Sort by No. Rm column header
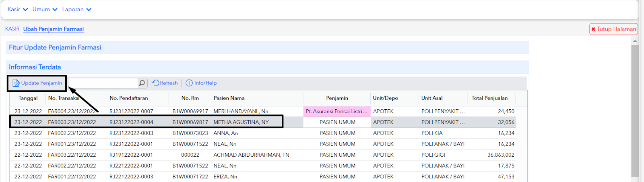The image size is (644, 182). coord(190,98)
